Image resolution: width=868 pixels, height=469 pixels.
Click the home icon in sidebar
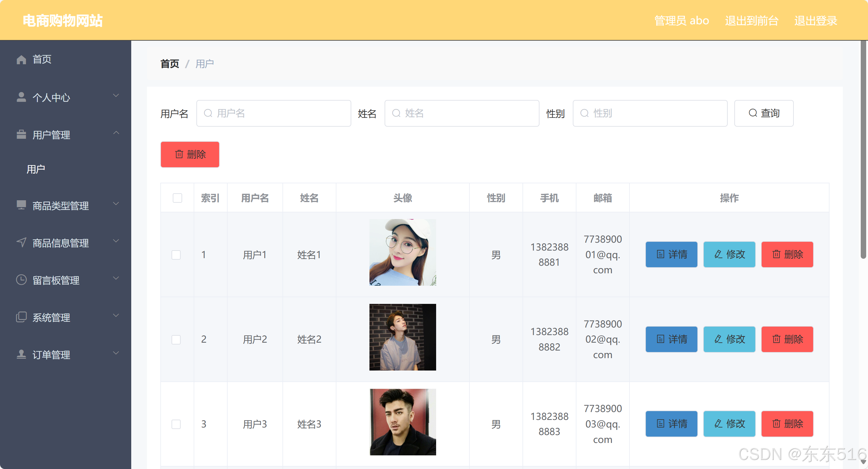(21, 60)
